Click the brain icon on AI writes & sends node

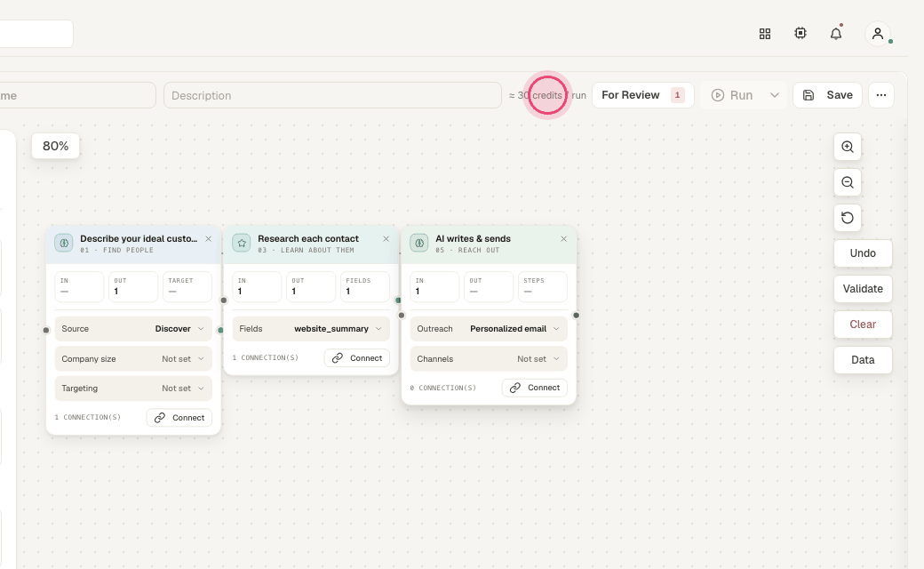click(x=419, y=243)
